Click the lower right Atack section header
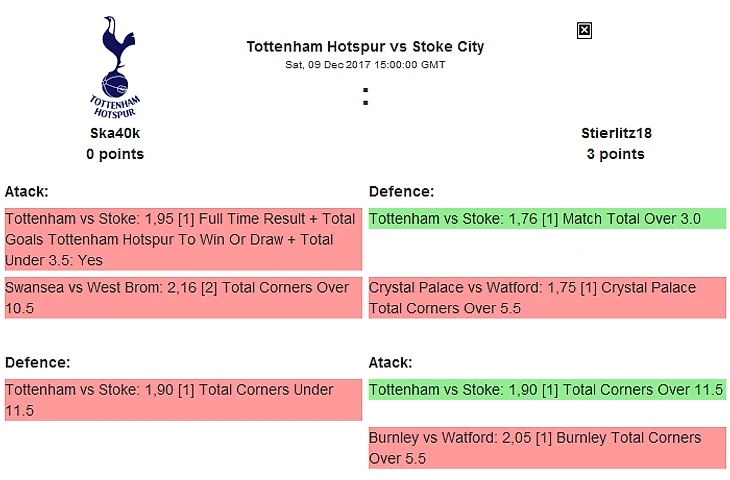Screen dimensions: 730x480 [x=391, y=362]
